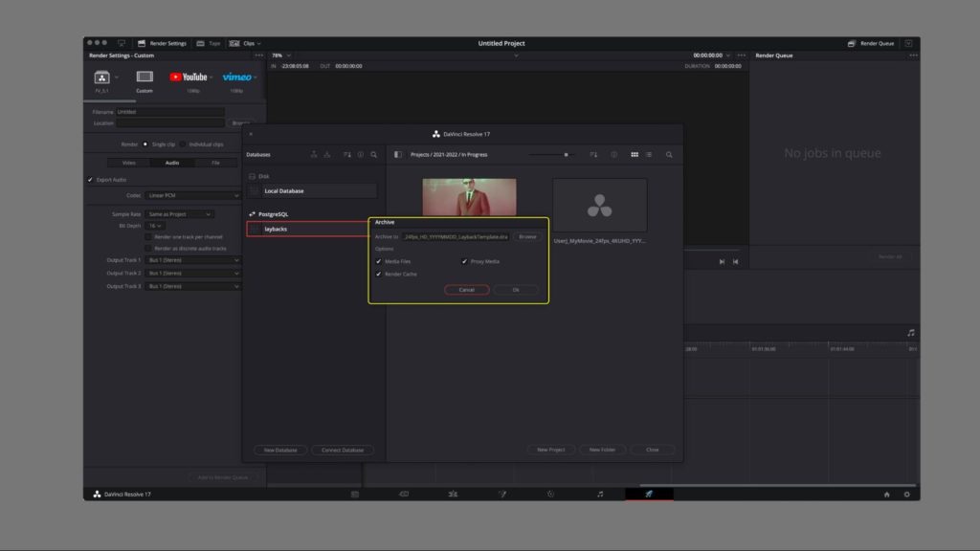
Task: Click the Connect Database button
Action: pos(343,450)
